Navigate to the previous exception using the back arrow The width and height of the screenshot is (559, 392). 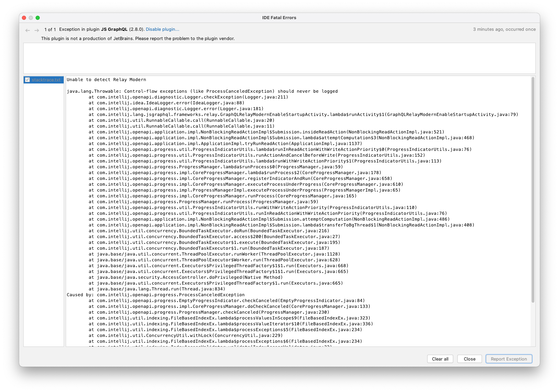pyautogui.click(x=27, y=30)
